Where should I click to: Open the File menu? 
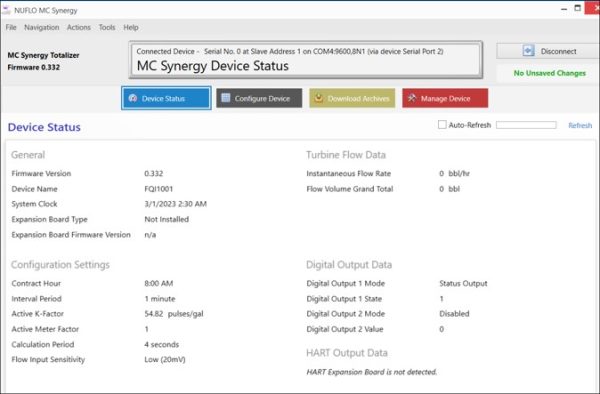[11, 27]
